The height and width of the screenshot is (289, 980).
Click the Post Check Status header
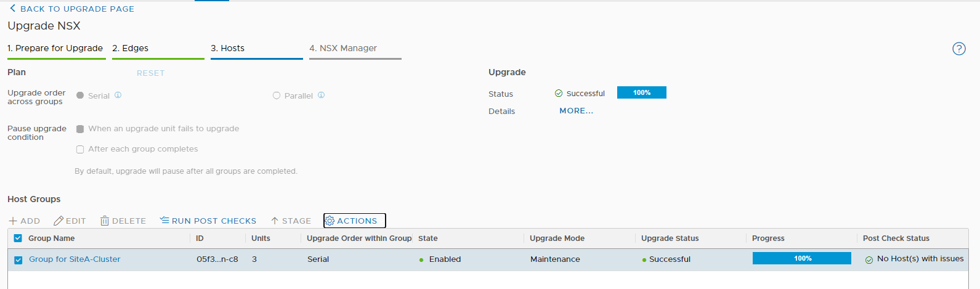(896, 238)
